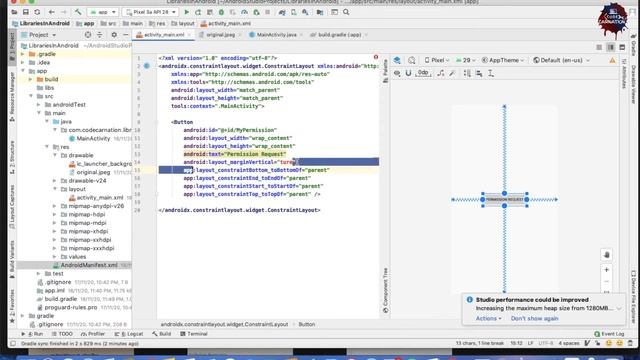Screen dimensions: 640x360
Task: Open the AppTheme dropdown
Action: (x=503, y=60)
